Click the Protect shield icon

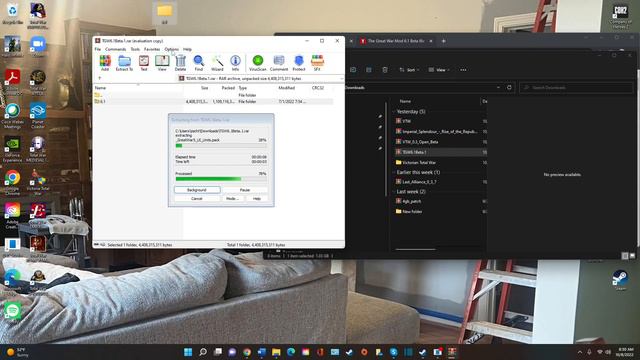[x=299, y=63]
